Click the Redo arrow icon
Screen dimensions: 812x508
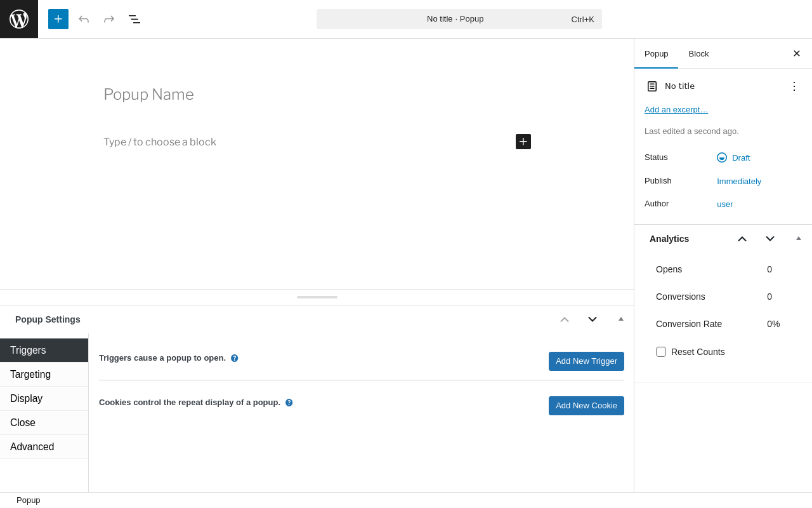pyautogui.click(x=109, y=19)
